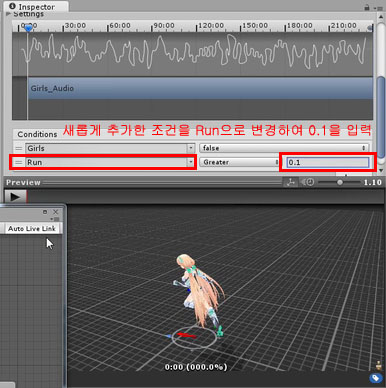The height and width of the screenshot is (388, 386).
Task: Close the small Animator floating window
Action: pyautogui.click(x=56, y=212)
